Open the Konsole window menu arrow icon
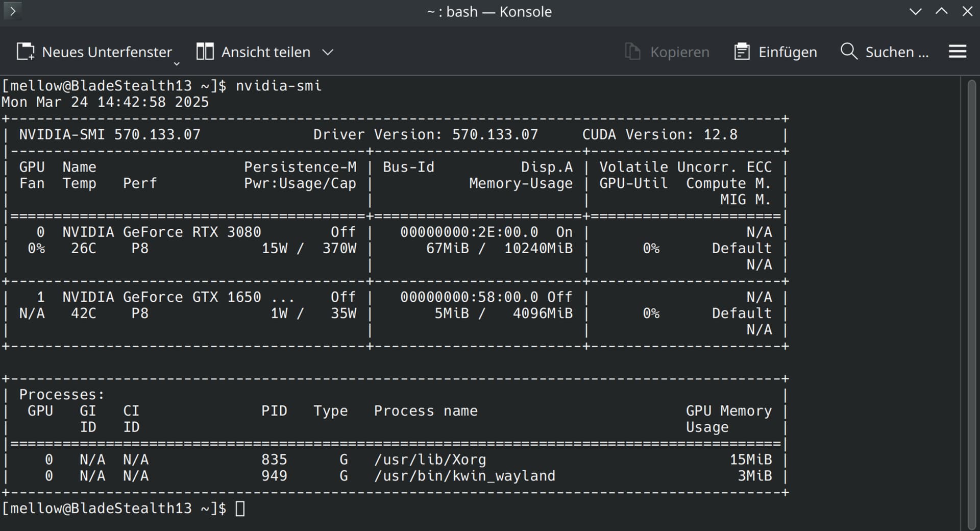The width and height of the screenshot is (980, 531). click(12, 11)
